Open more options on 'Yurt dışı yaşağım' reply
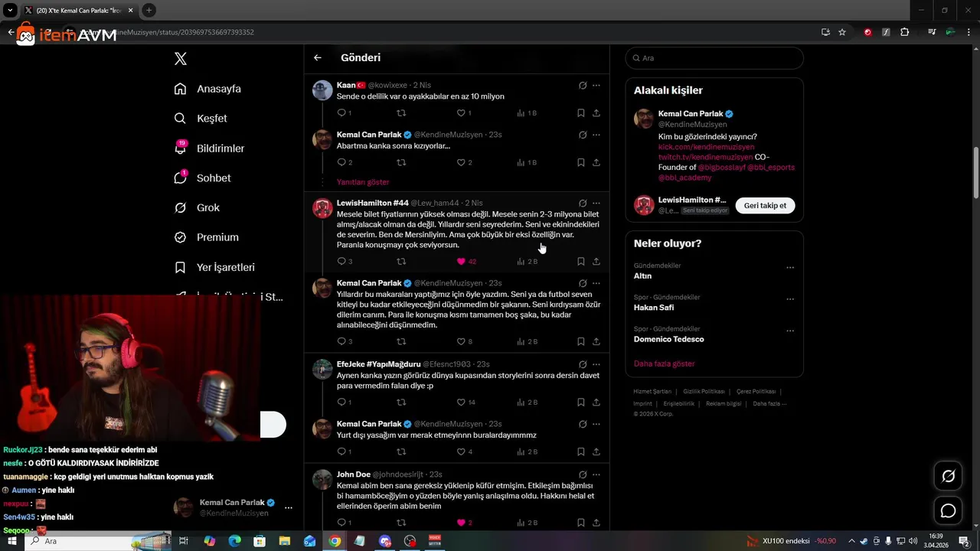980x551 pixels. pos(596,424)
